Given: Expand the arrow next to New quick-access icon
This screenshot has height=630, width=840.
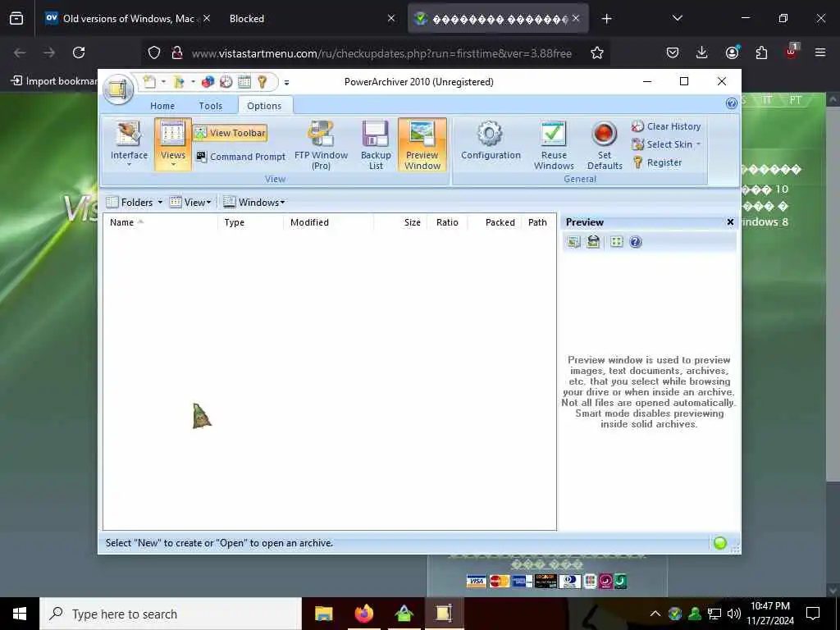Looking at the screenshot, I should (x=163, y=82).
